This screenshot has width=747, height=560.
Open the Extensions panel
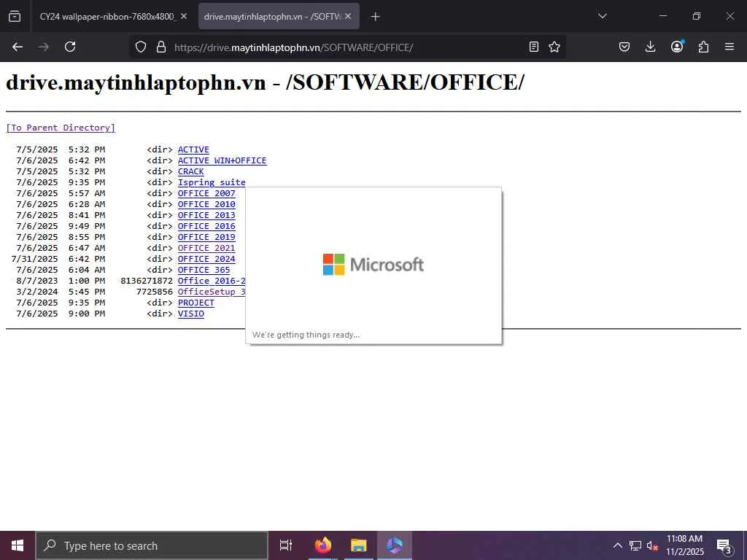tap(703, 47)
